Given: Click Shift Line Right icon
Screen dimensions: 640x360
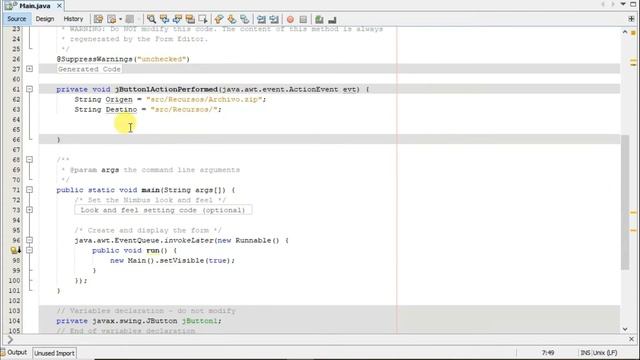Looking at the screenshot, I should pos(274,19).
